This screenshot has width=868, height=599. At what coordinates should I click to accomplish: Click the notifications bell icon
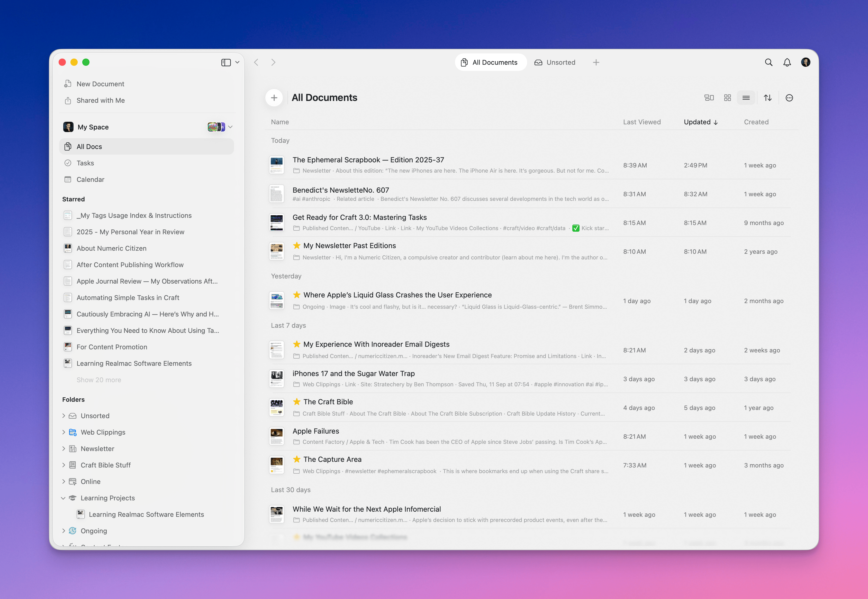(787, 62)
